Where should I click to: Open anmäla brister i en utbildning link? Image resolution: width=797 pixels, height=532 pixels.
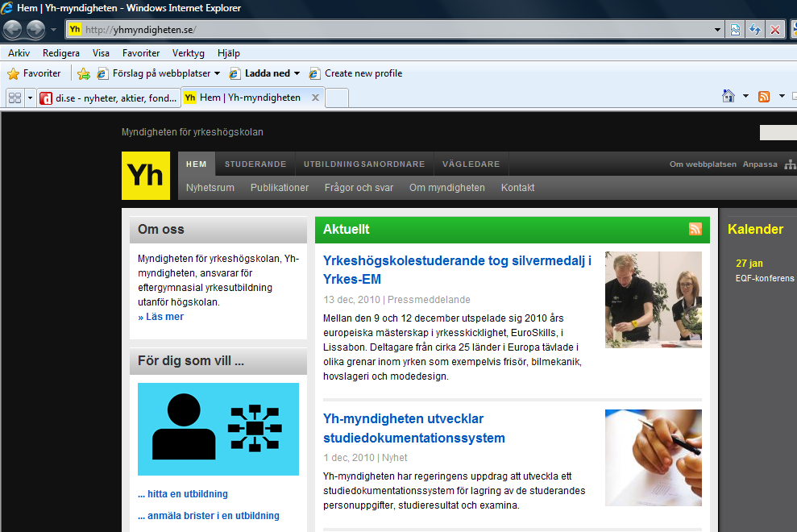tap(209, 516)
